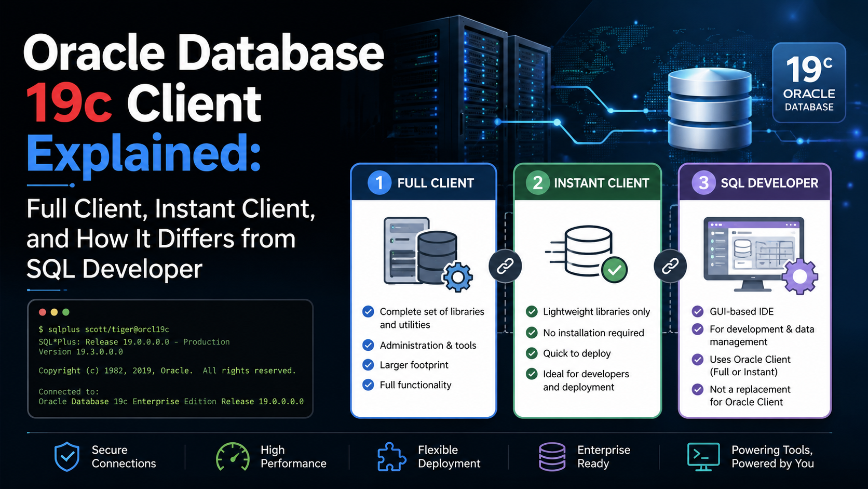
Task: Click the Enterprise Ready label
Action: click(x=604, y=457)
